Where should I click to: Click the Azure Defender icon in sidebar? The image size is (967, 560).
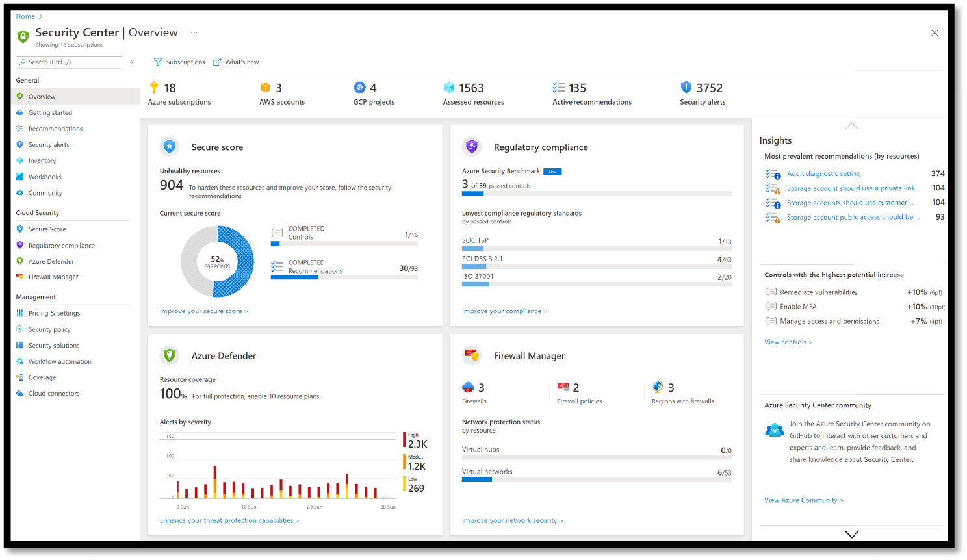20,261
